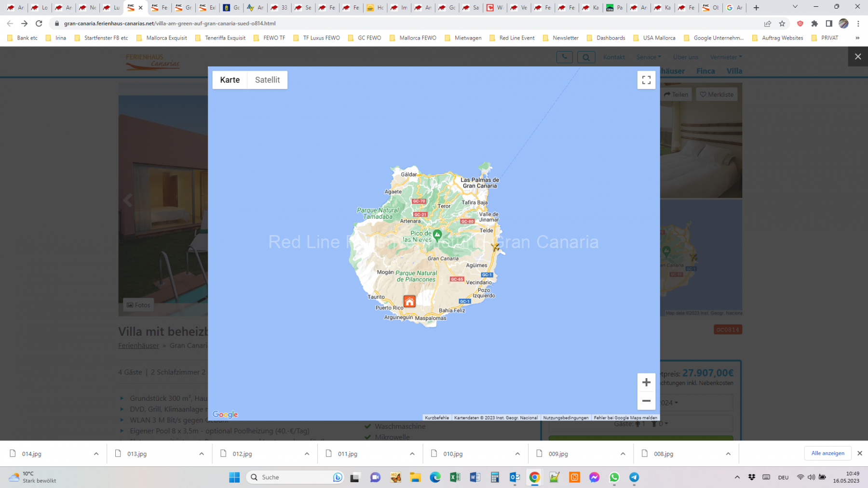Open Nutzungsbedingungen link on the map

click(x=566, y=418)
